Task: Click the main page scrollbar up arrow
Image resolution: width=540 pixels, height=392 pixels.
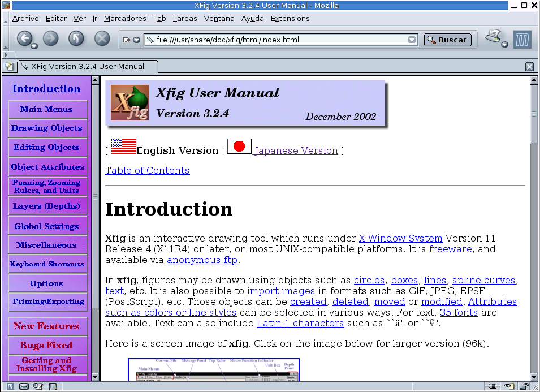Action: pyautogui.click(x=534, y=80)
